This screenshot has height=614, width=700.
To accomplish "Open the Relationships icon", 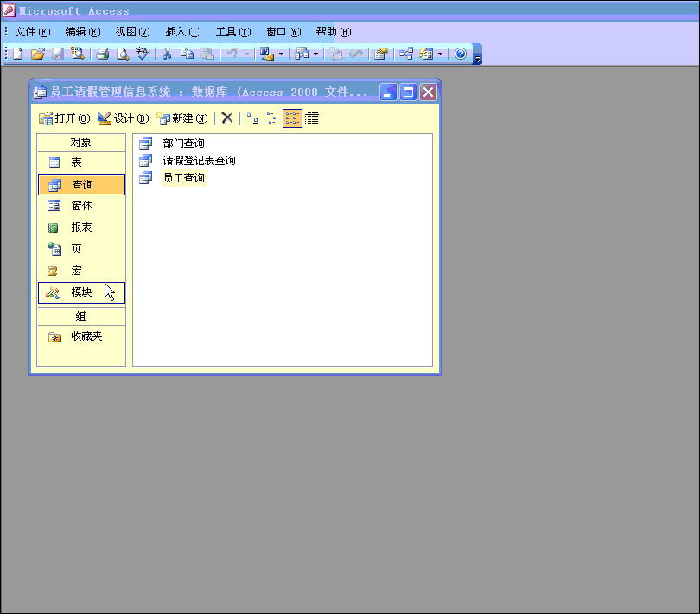I will tap(406, 54).
